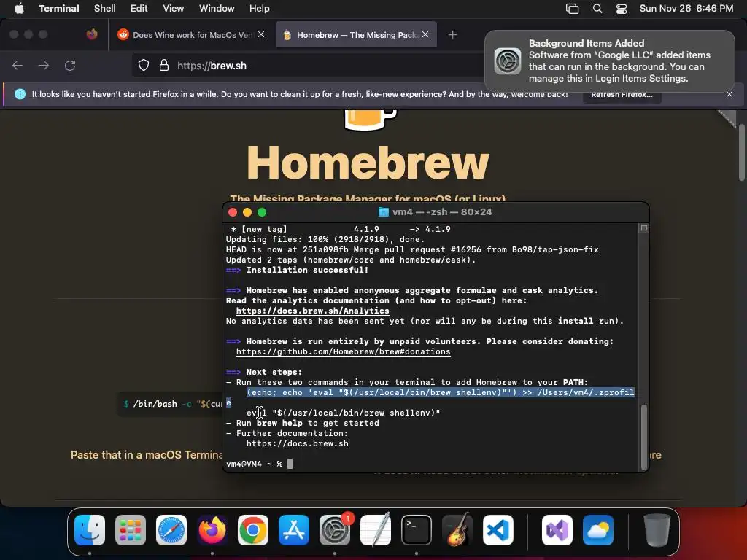
Task: Open Terminal from the Dock
Action: pos(417,529)
